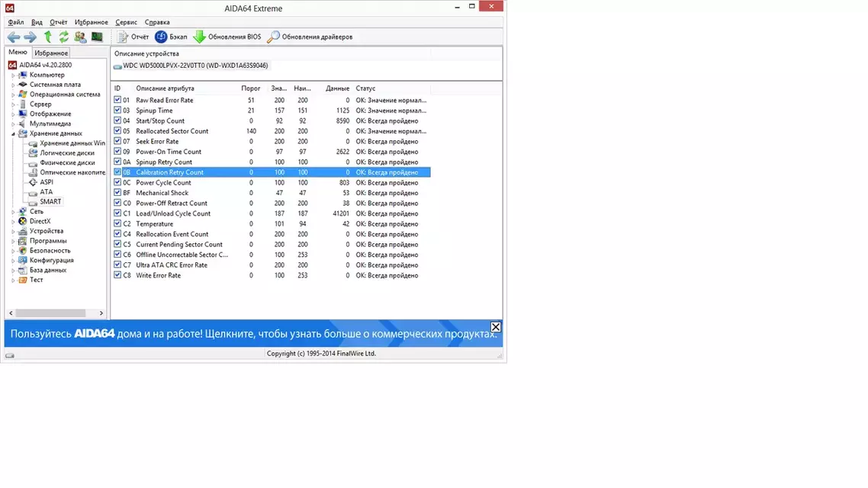Click the AIDA64 commercial products banner
Screen dimensions: 868x488
[253, 334]
